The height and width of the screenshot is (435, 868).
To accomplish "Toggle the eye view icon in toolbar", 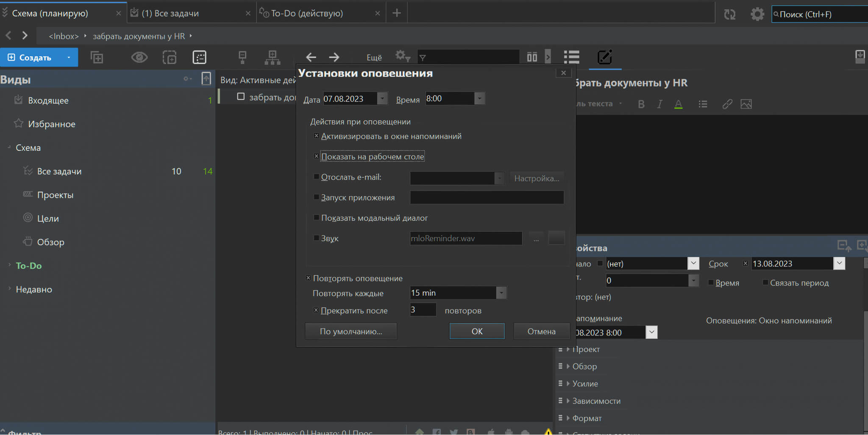I will pyautogui.click(x=139, y=57).
